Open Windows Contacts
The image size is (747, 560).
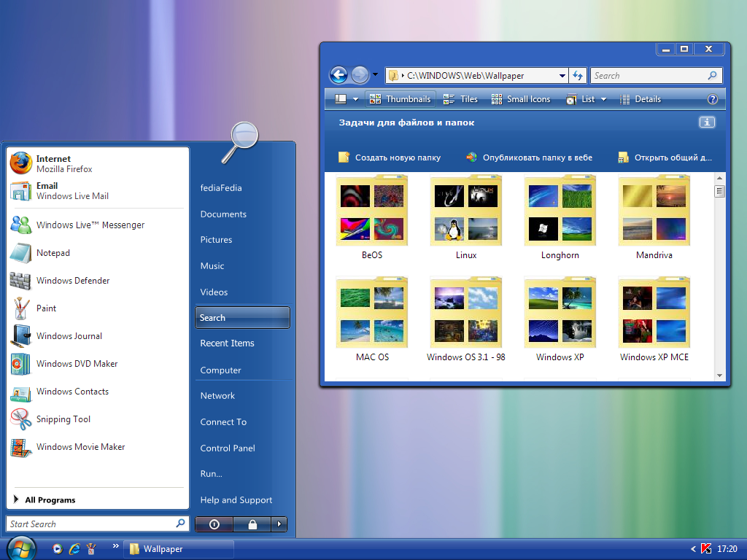[98, 392]
